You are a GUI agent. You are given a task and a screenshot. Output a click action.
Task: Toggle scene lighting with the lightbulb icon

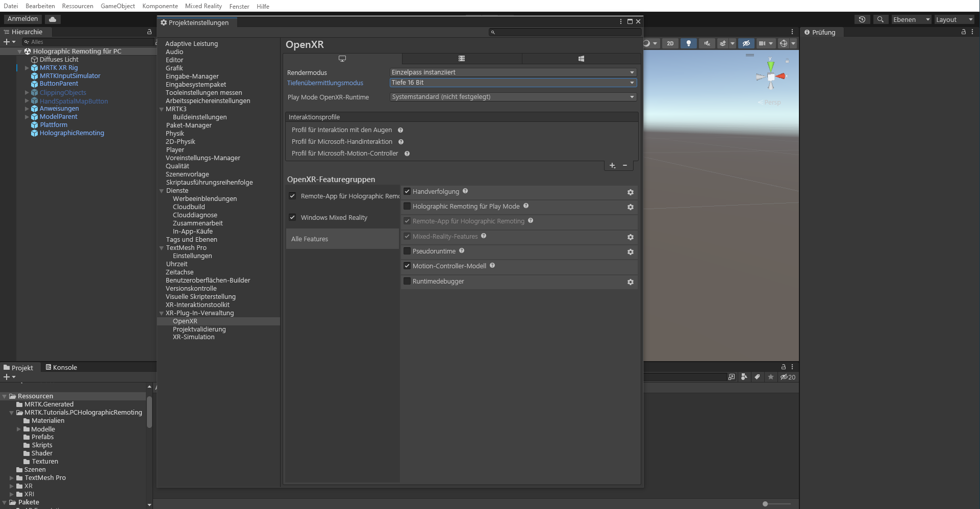688,43
